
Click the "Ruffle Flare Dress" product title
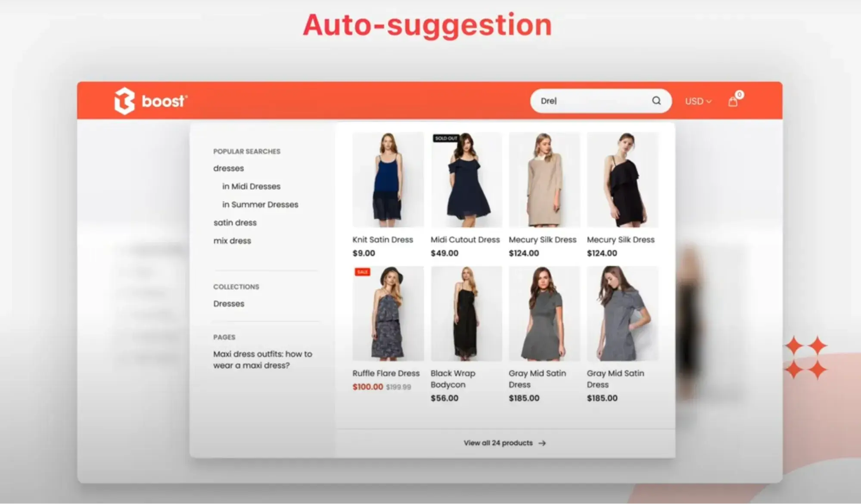[x=386, y=373]
